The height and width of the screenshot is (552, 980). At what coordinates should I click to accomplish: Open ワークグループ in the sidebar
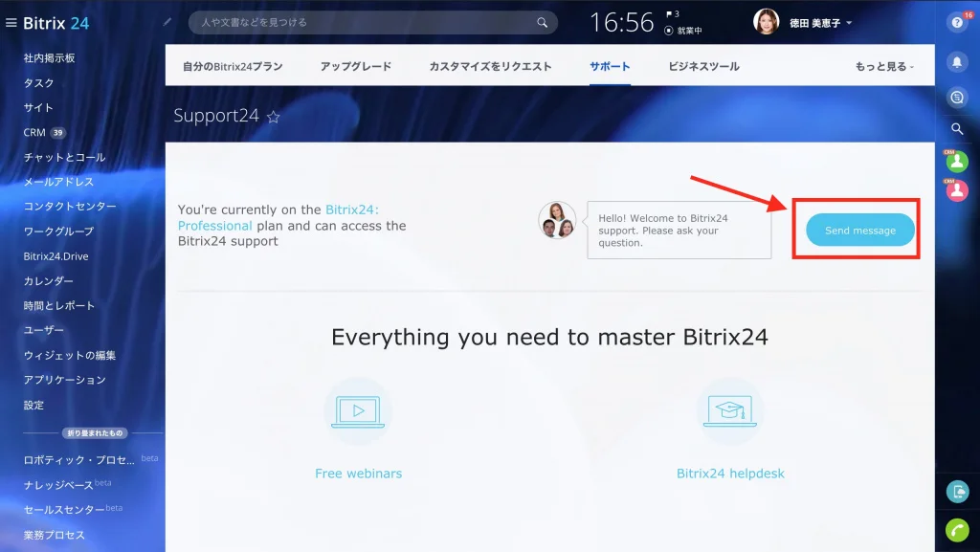click(58, 232)
